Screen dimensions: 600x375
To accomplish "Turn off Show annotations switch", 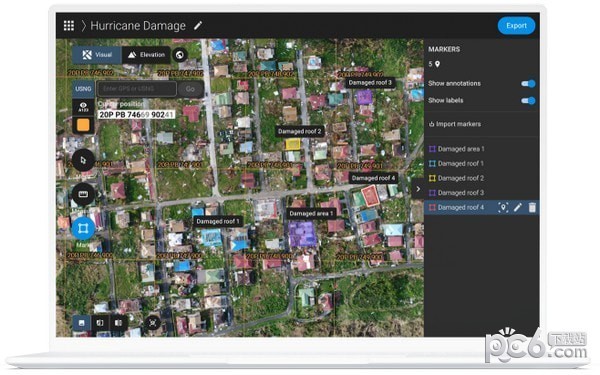I will pyautogui.click(x=528, y=83).
